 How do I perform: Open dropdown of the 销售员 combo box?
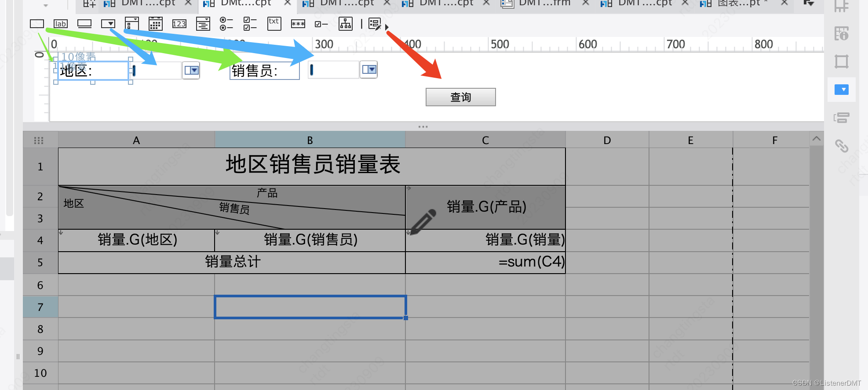[368, 69]
